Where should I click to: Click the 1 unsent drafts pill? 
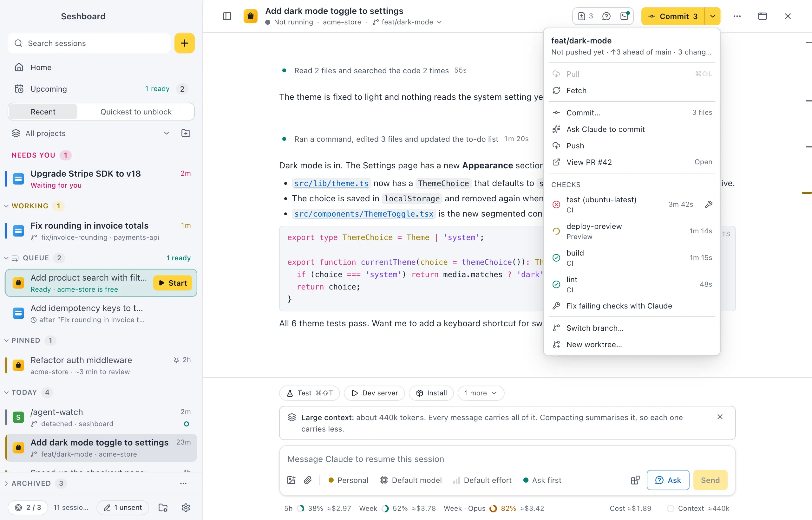coord(123,508)
